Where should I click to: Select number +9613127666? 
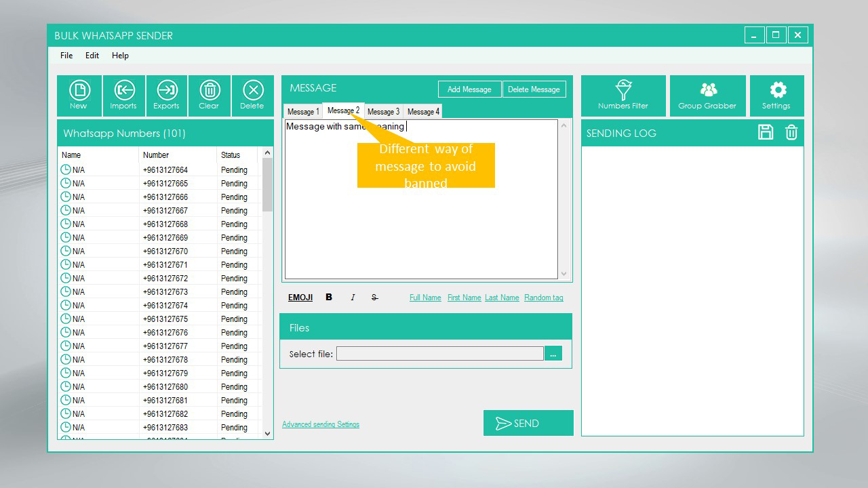point(165,197)
